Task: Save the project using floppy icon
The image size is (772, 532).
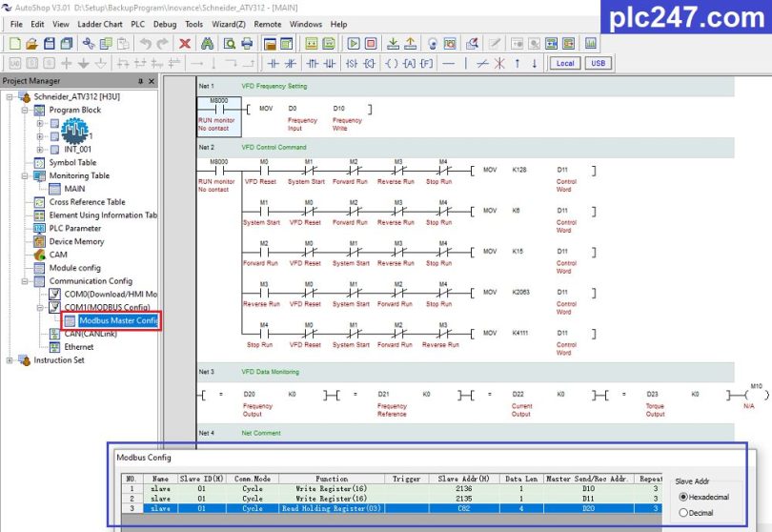Action: tap(50, 44)
